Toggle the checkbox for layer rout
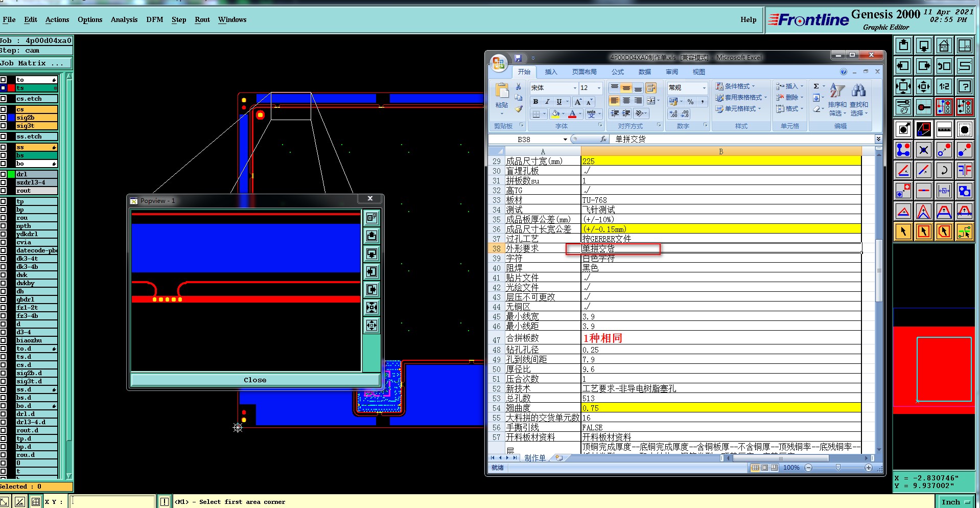Screen dimensions: 980x508 point(4,191)
